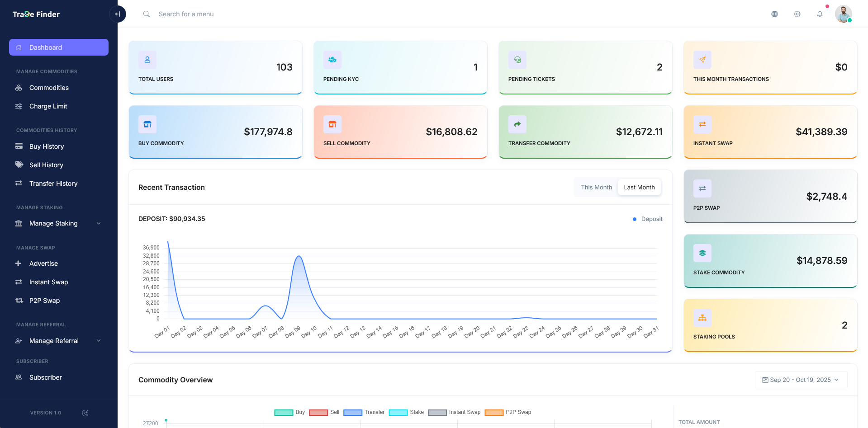
Task: Click the Sell Commodity card icon
Action: coord(332,124)
